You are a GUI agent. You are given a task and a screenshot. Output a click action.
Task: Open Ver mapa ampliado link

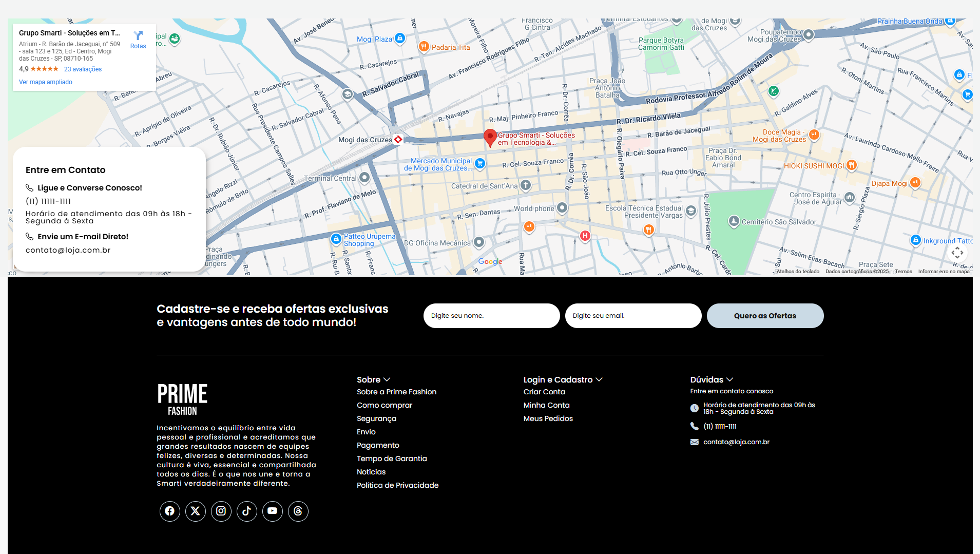point(46,82)
